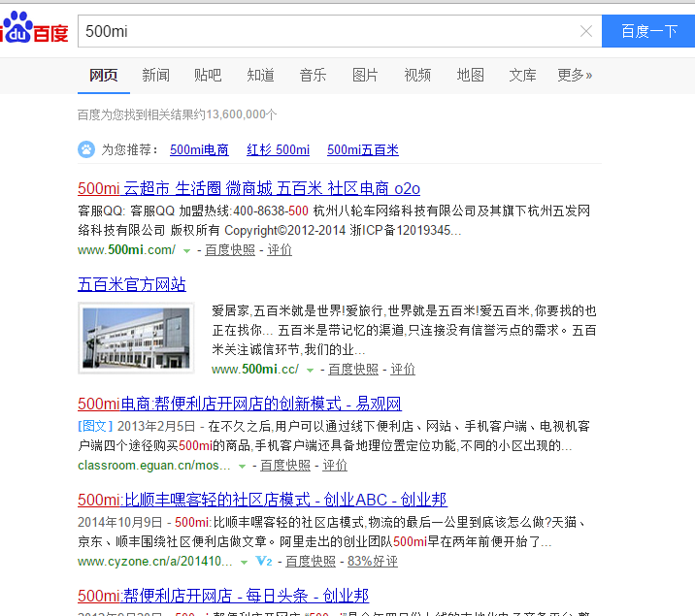Open the 贴吧 tab
The height and width of the screenshot is (616, 695).
click(208, 75)
